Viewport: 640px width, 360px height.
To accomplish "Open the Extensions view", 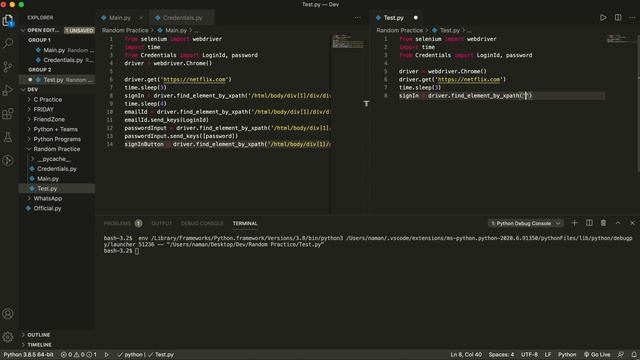I will coord(8,113).
